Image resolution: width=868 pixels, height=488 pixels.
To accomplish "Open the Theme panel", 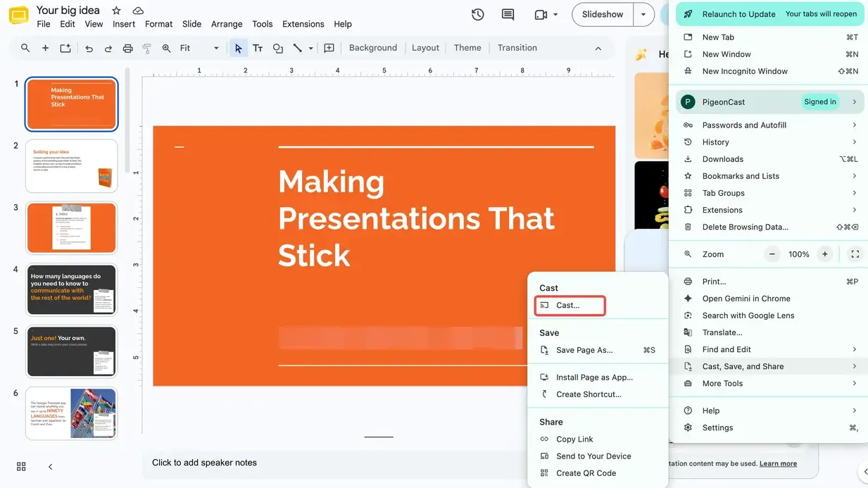I will tap(467, 48).
